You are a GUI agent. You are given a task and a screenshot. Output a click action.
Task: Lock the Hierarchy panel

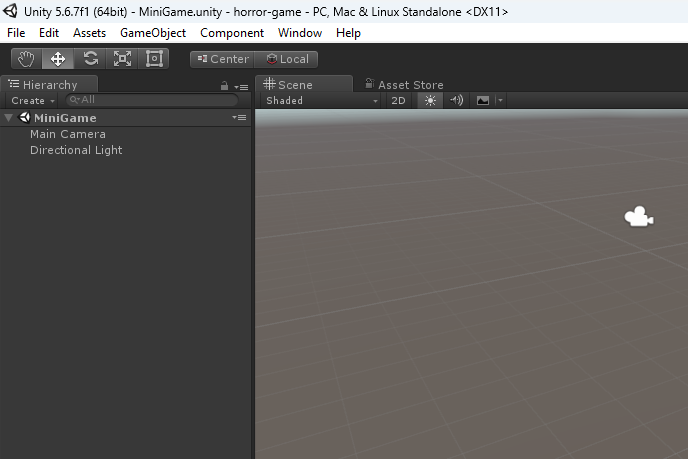click(224, 86)
